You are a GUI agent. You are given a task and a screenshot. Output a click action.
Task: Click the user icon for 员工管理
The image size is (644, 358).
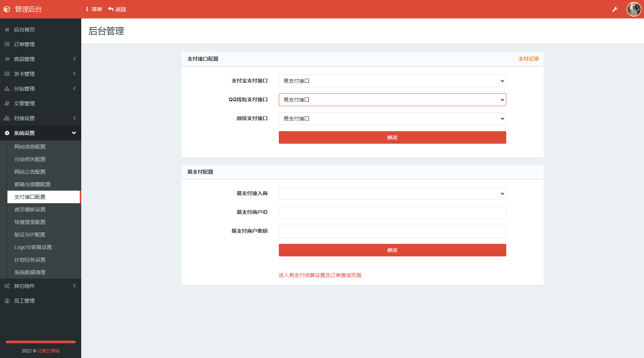coord(7,301)
